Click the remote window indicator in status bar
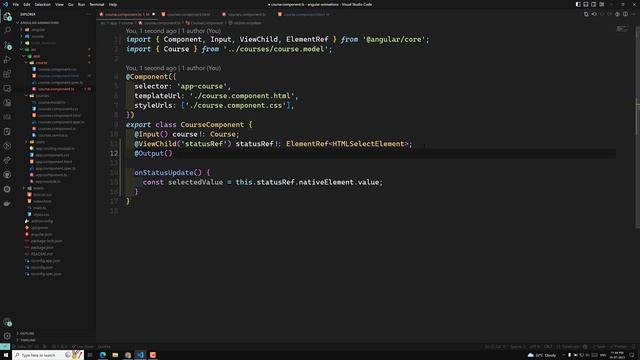 point(4,347)
